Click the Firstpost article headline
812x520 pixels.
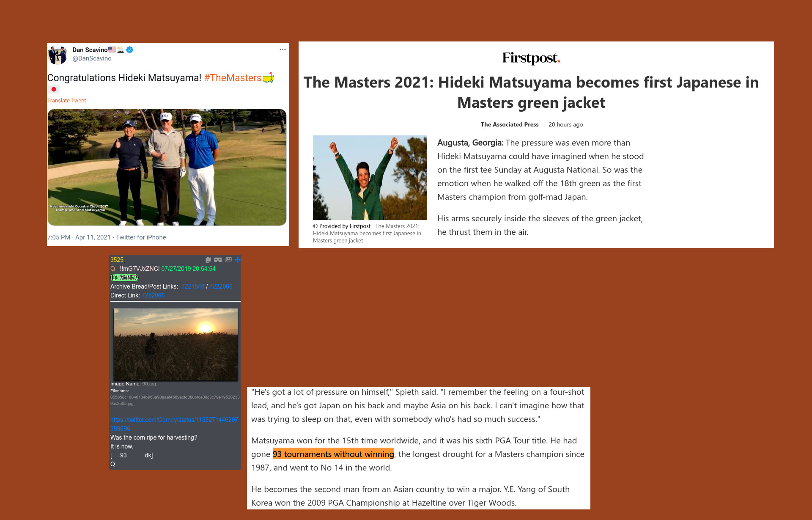point(531,92)
